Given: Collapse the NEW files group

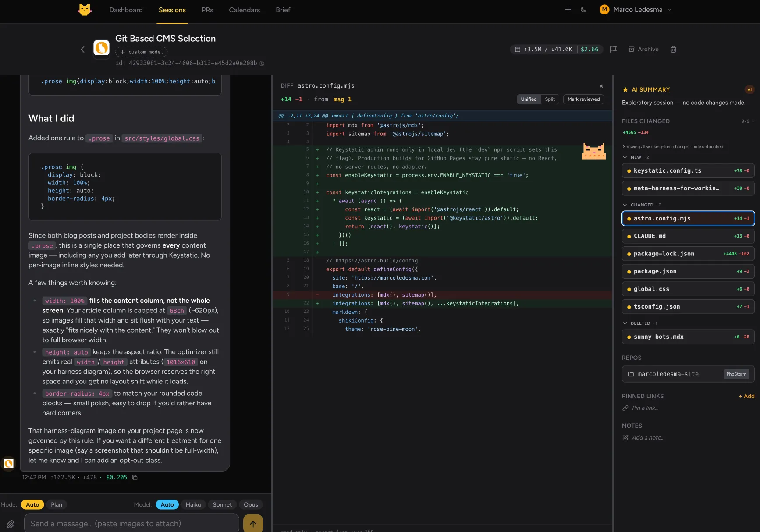Looking at the screenshot, I should click(625, 157).
